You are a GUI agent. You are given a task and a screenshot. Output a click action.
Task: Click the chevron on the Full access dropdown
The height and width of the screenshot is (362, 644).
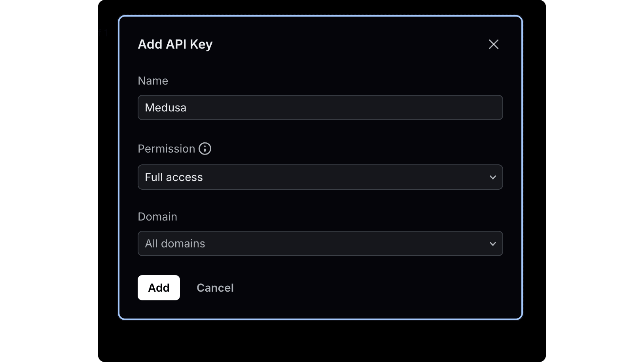pos(492,177)
